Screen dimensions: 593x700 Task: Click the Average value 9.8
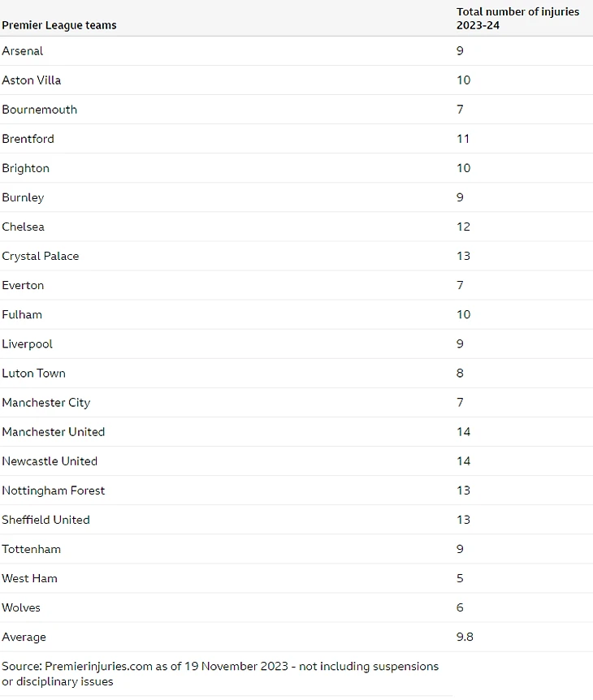(465, 637)
